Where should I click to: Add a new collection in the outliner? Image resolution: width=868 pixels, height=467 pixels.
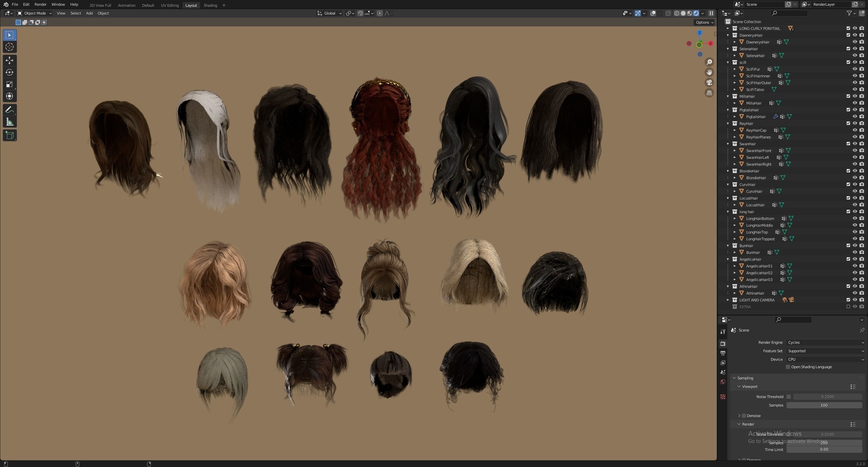tap(862, 13)
